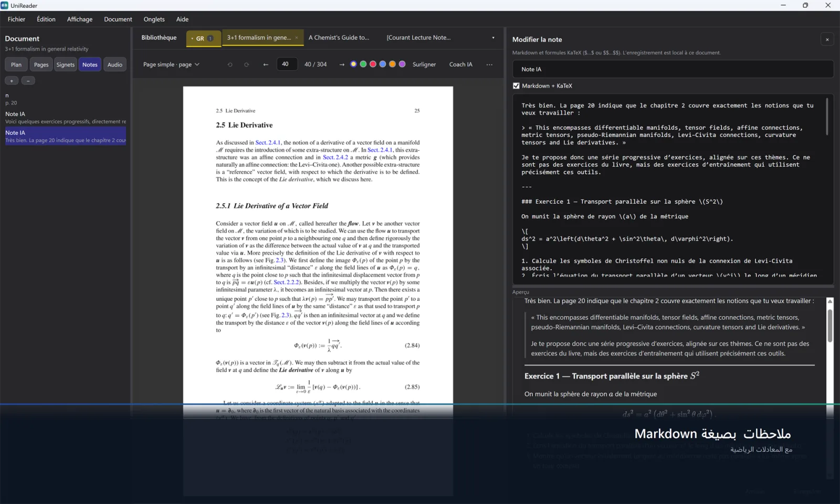Switch to '[Courant Lecture Note...' tab
Viewport: 840px width, 504px height.
tap(418, 38)
